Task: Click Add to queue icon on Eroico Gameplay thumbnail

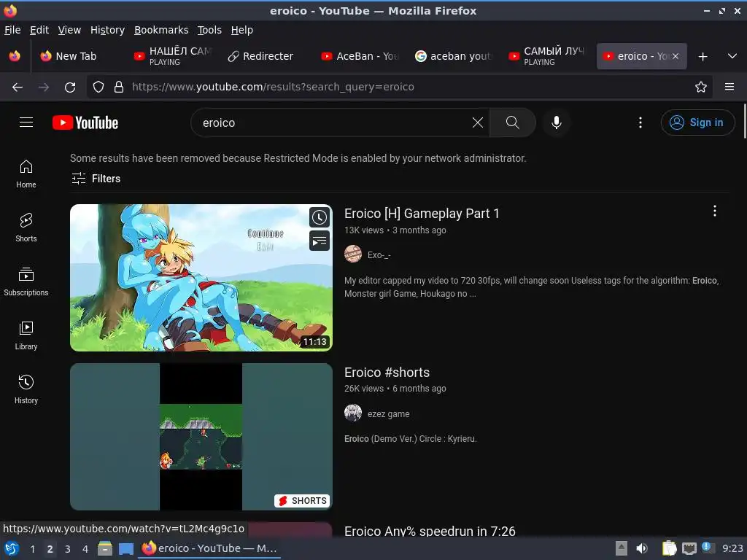Action: pyautogui.click(x=320, y=241)
